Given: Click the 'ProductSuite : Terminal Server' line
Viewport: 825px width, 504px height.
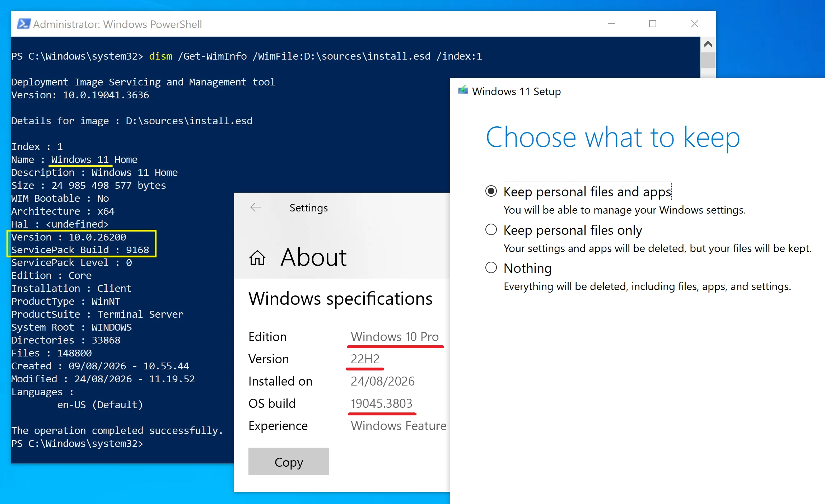Looking at the screenshot, I should tap(97, 314).
